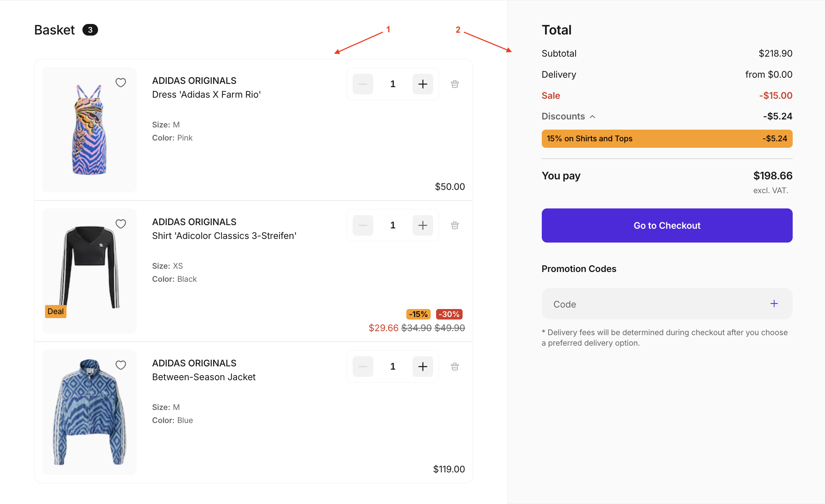Click the Go to Checkout button

tap(667, 225)
